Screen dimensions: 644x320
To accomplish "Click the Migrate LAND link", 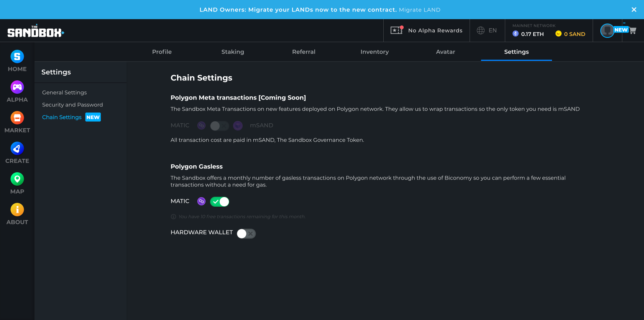I will [420, 10].
